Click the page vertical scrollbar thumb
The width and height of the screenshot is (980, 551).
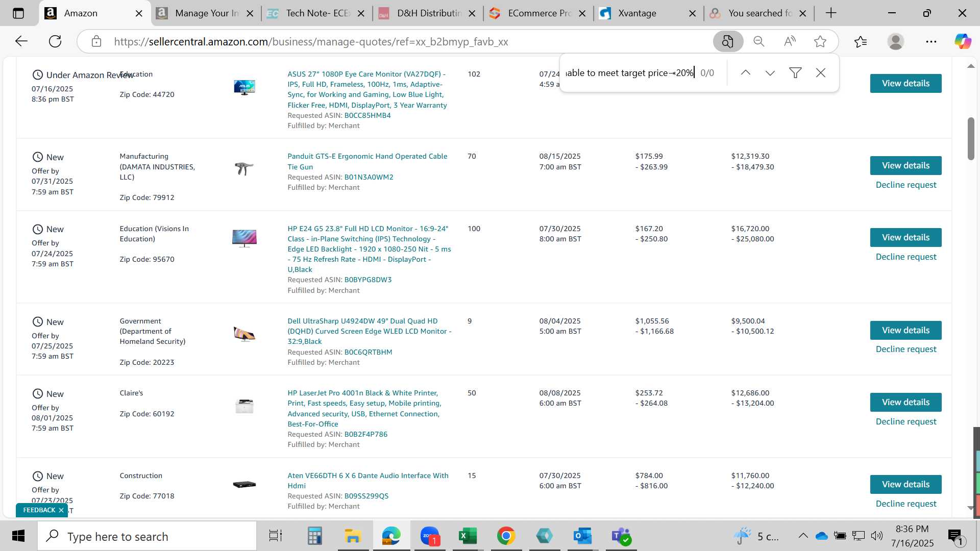tap(971, 139)
